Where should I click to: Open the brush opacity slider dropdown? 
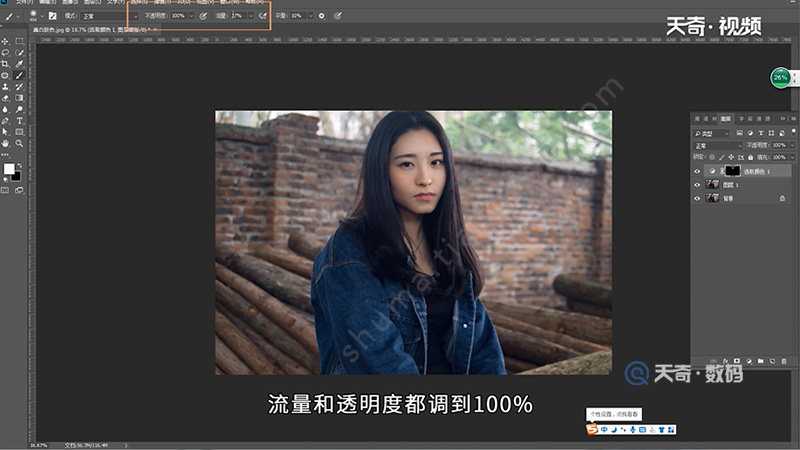point(191,16)
